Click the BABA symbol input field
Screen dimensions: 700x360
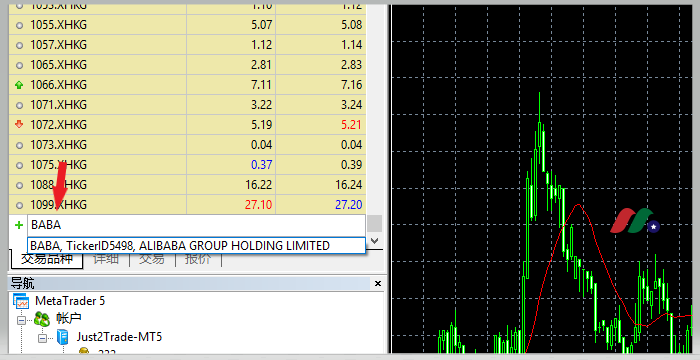(x=196, y=225)
